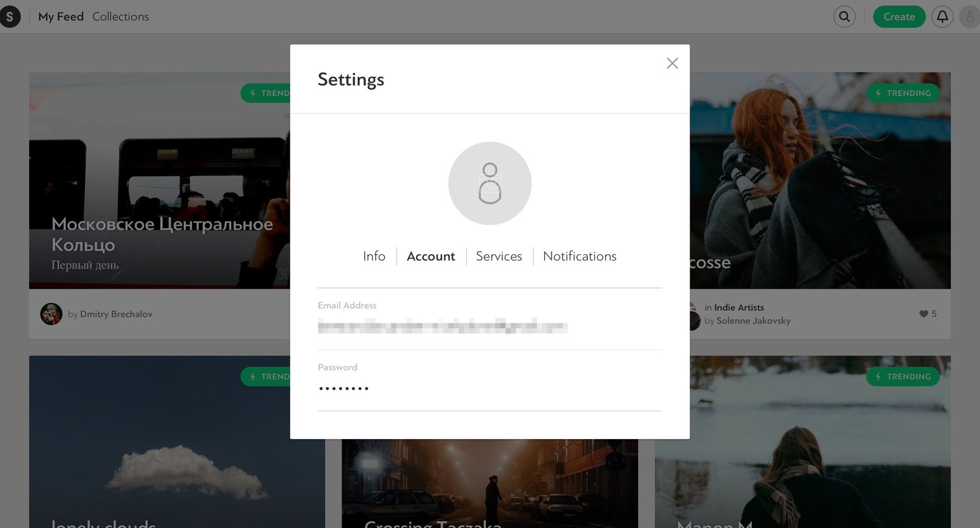Open the red-haired woman story photo
Image resolution: width=980 pixels, height=528 pixels.
[x=820, y=180]
